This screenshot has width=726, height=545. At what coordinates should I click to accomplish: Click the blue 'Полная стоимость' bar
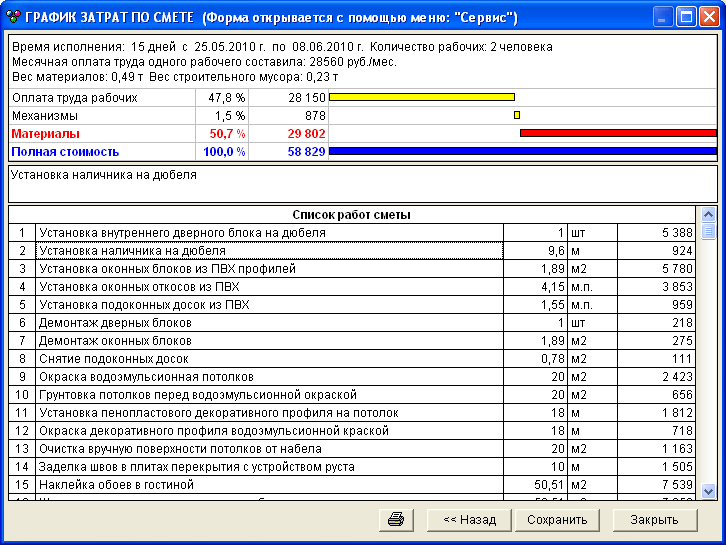[x=522, y=151]
